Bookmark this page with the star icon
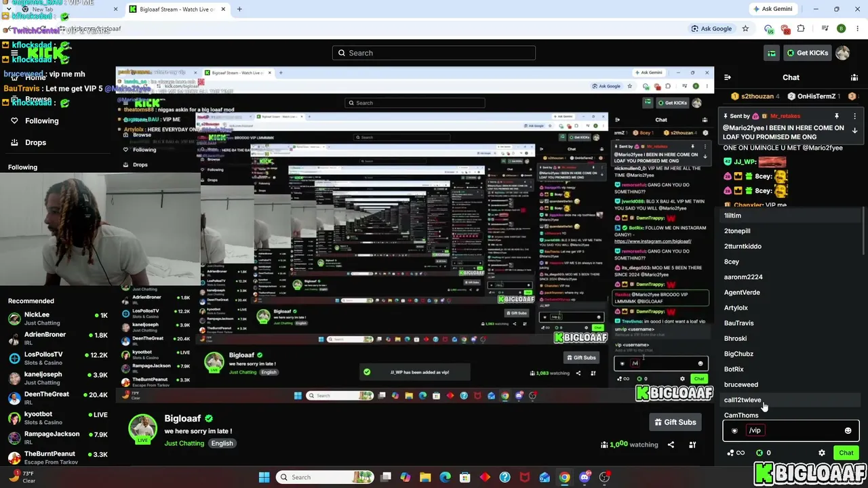Screen dimensions: 868x488 (745, 28)
